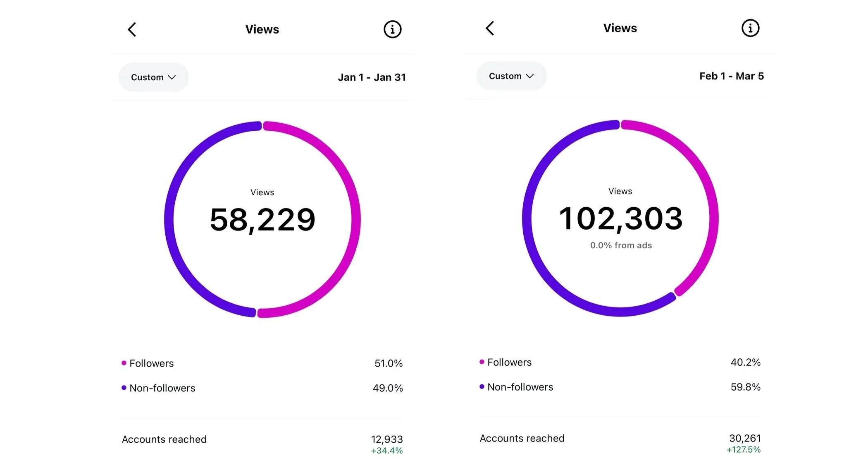Select the Followers row showing 51.0%
This screenshot has width=868, height=475.
(262, 363)
